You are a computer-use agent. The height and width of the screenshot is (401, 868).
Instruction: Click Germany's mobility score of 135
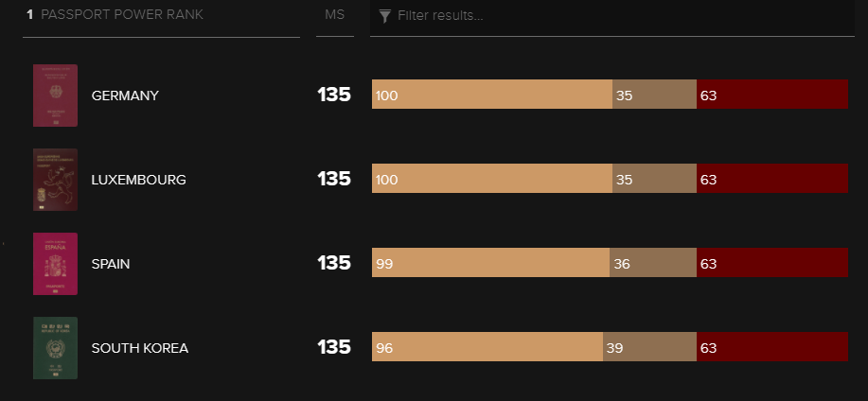(x=334, y=95)
